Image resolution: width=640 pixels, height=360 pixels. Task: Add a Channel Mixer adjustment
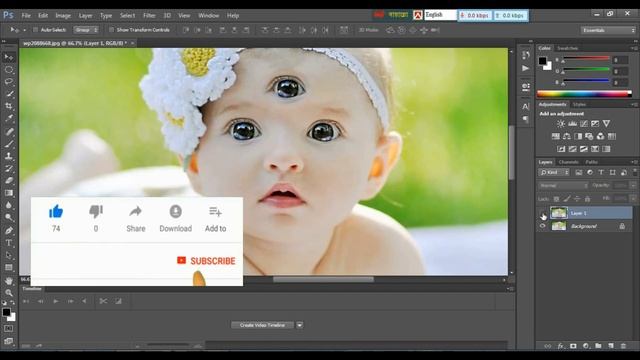[600, 136]
